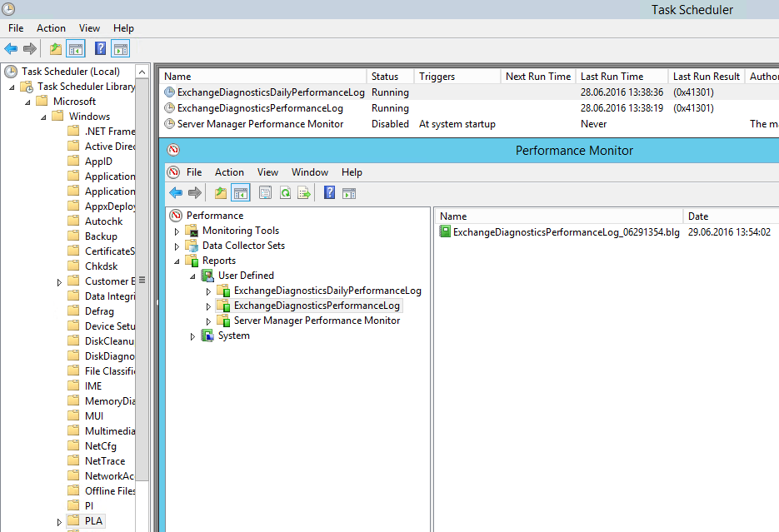Click the Performance Monitor title bar icon
Viewport: 779px width, 532px height.
[173, 150]
